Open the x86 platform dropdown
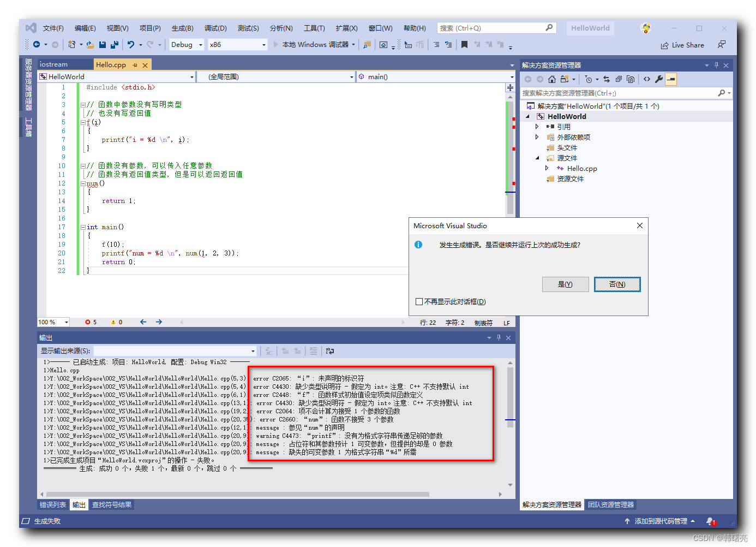The height and width of the screenshot is (547, 756). coord(238,45)
